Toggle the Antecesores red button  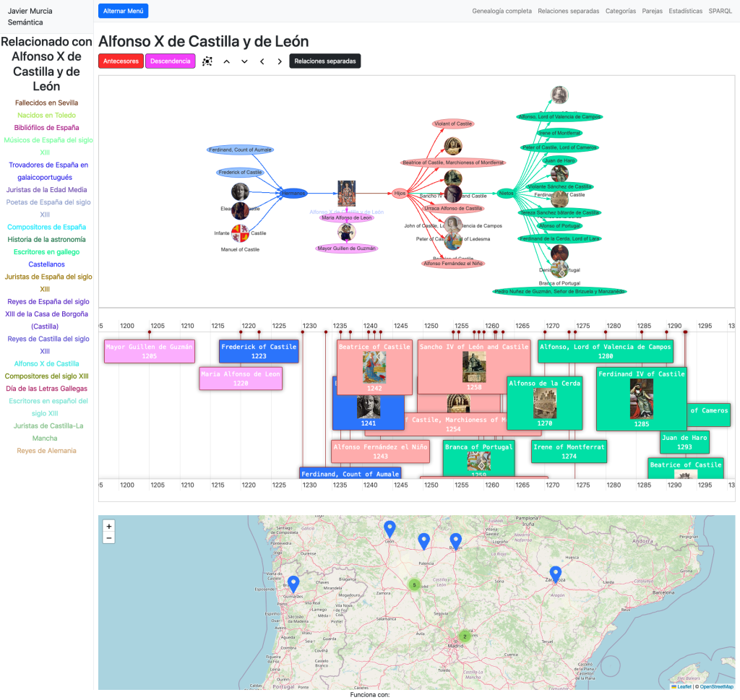pyautogui.click(x=121, y=61)
